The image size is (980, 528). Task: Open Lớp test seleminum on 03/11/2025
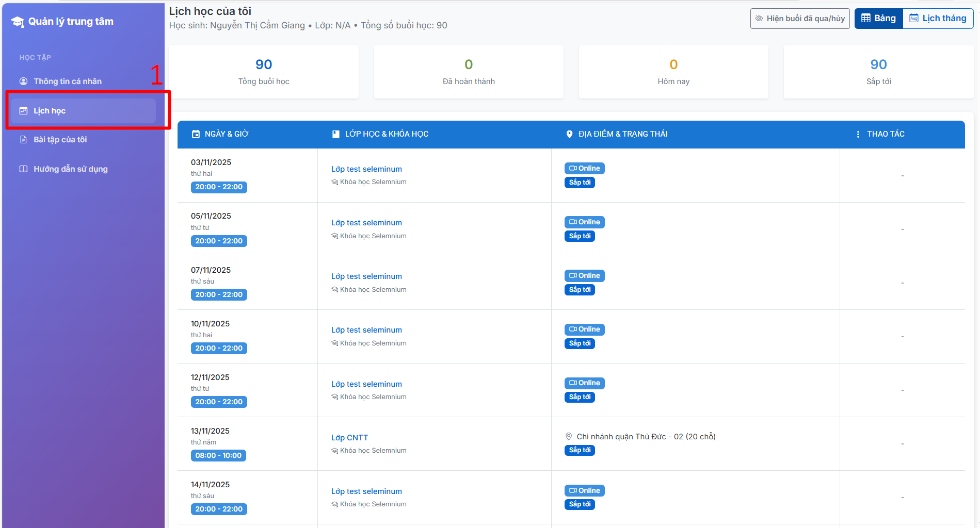[x=366, y=169]
